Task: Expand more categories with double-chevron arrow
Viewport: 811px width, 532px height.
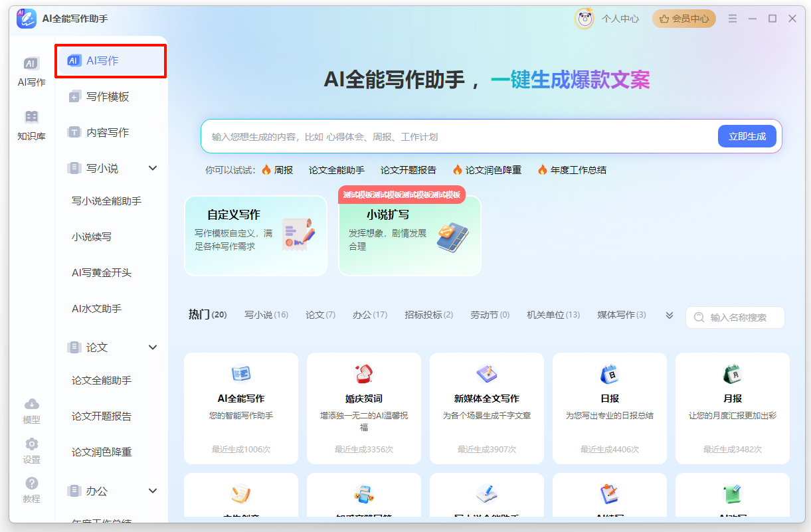Action: pyautogui.click(x=670, y=315)
